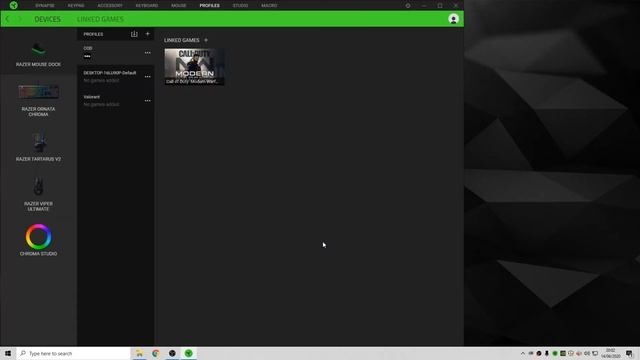Import a profile using the import icon
This screenshot has width=640, height=360.
134,34
